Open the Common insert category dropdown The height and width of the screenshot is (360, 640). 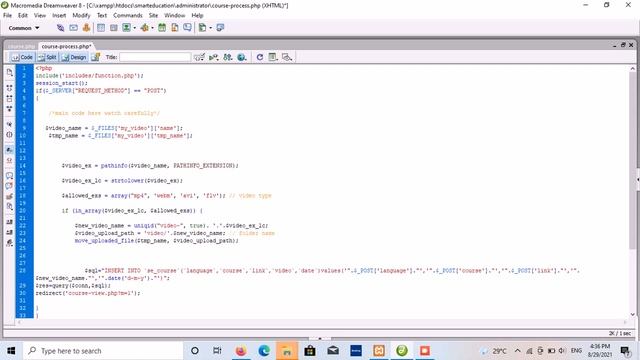point(24,28)
